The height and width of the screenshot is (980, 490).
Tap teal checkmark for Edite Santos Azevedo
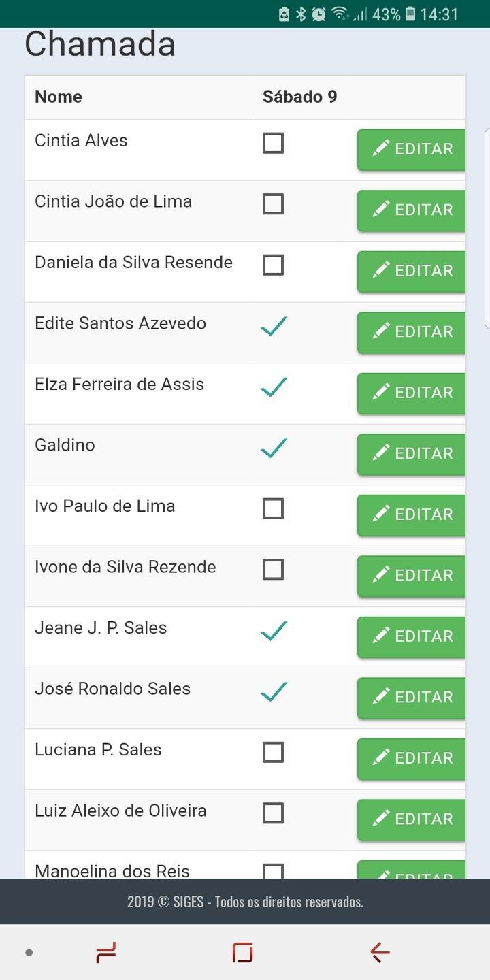tap(274, 327)
